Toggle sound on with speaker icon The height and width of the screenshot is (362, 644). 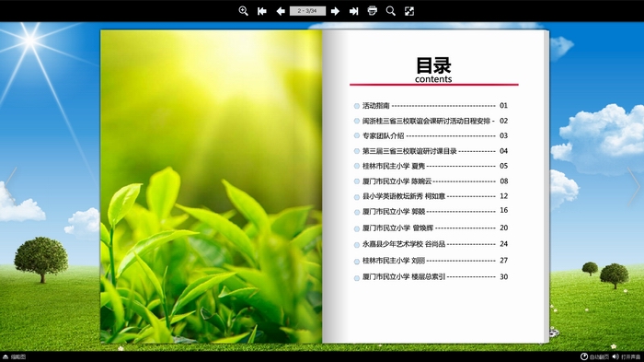click(626, 356)
